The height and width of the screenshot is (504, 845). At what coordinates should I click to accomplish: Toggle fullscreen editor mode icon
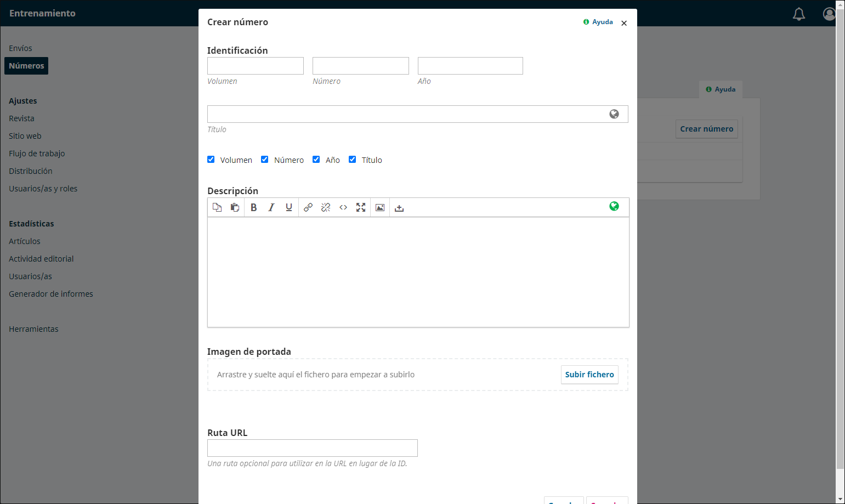click(361, 207)
